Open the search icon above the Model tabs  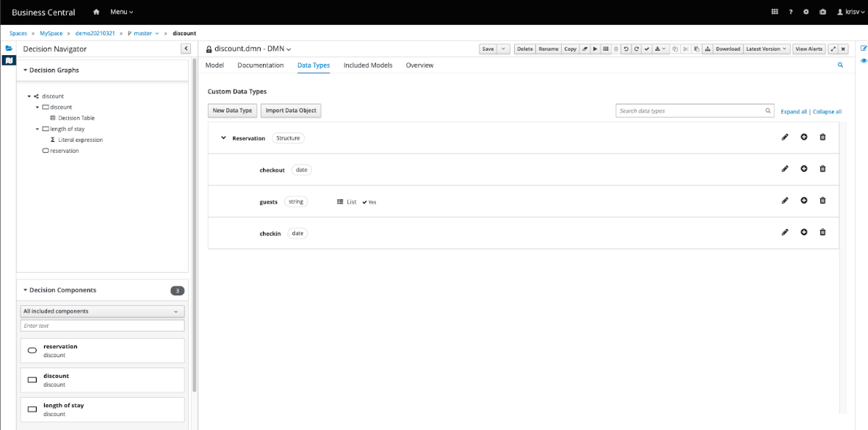(840, 65)
